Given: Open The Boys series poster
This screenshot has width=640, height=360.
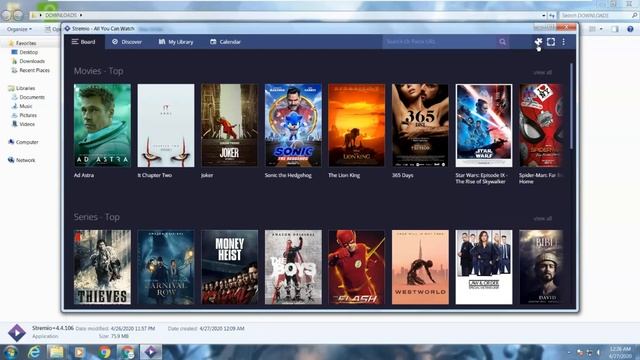Looking at the screenshot, I should pyautogui.click(x=293, y=267).
